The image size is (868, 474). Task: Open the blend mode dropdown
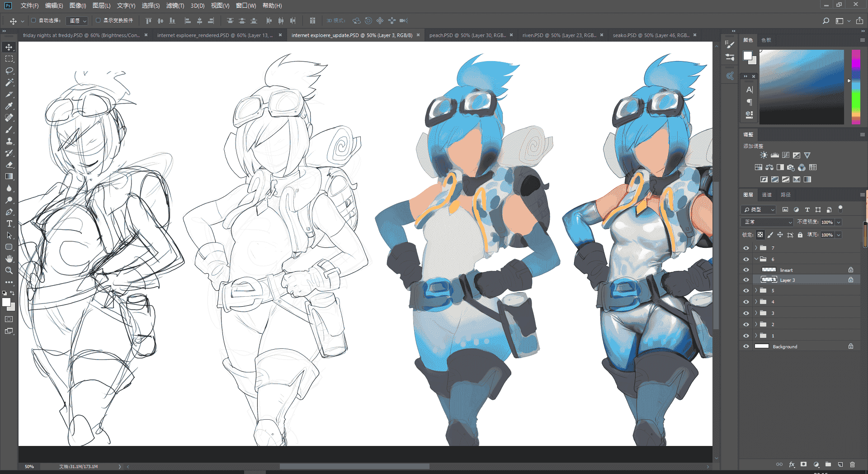pyautogui.click(x=768, y=222)
